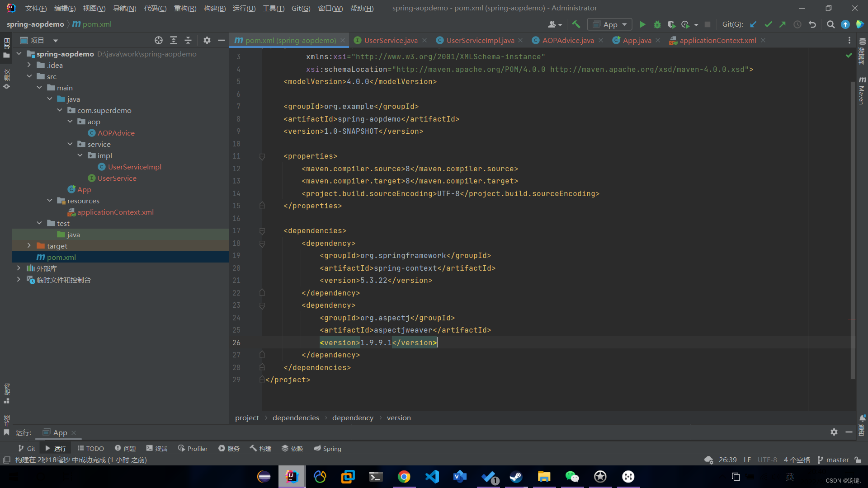Open Google Chrome from the taskbar

click(x=404, y=476)
